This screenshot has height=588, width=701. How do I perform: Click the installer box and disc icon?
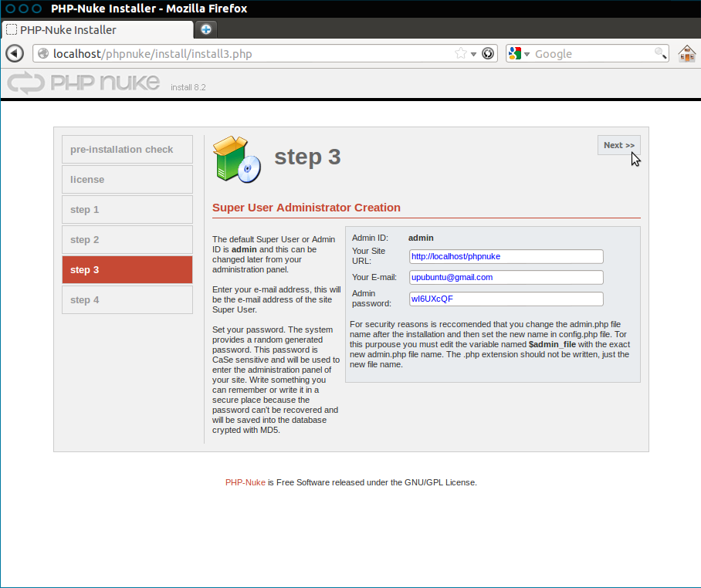coord(237,160)
